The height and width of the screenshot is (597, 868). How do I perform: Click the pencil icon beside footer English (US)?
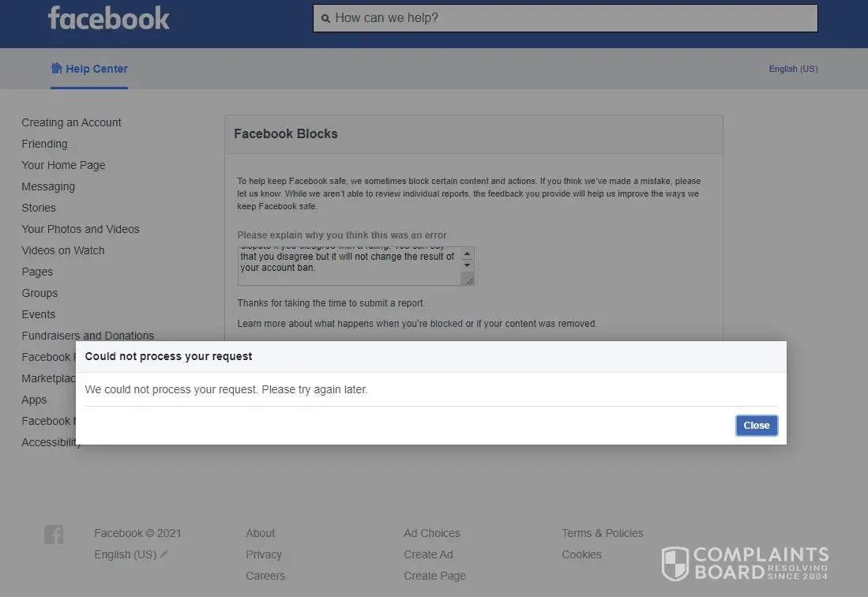[164, 554]
